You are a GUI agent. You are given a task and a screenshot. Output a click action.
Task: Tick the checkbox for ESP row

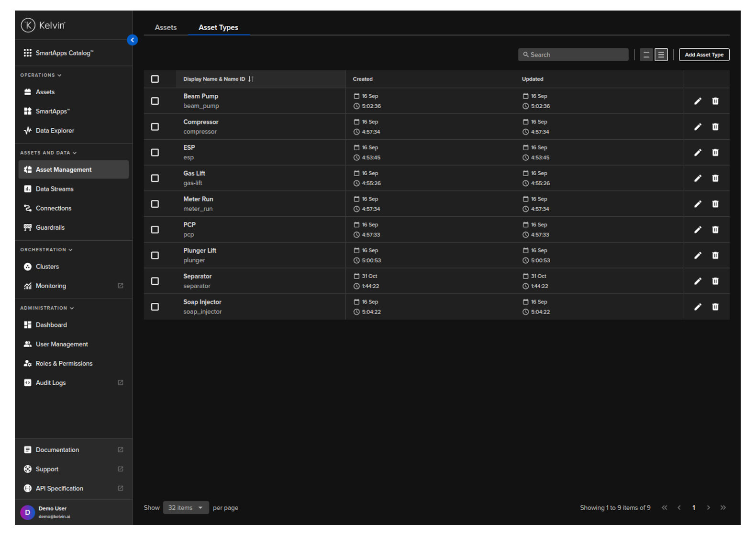(x=155, y=153)
